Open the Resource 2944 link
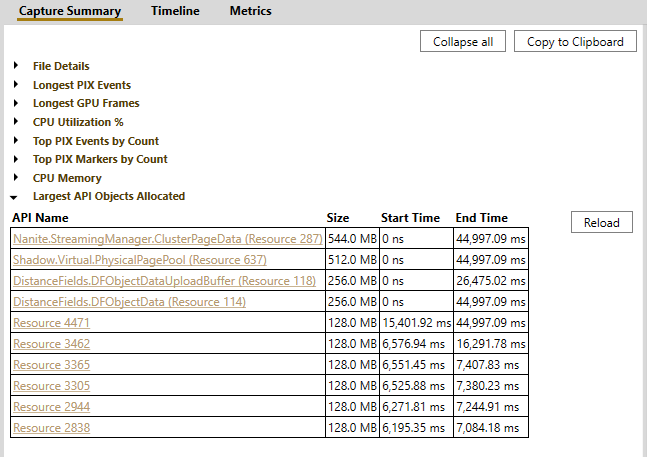This screenshot has height=457, width=647. [x=51, y=407]
